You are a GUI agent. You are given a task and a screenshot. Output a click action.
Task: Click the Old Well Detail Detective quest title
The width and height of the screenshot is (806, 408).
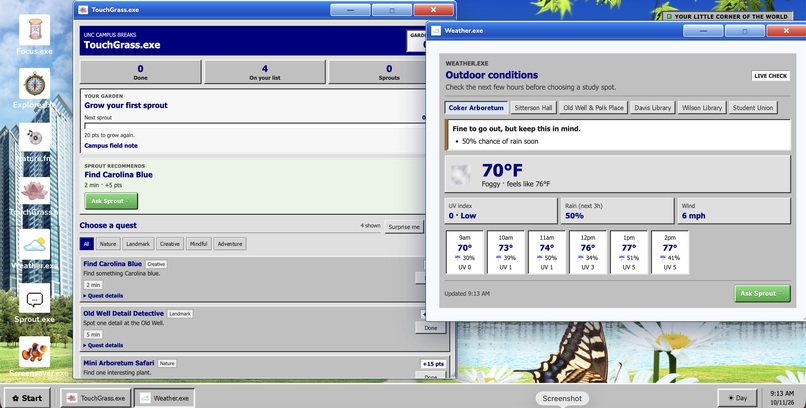tap(123, 313)
